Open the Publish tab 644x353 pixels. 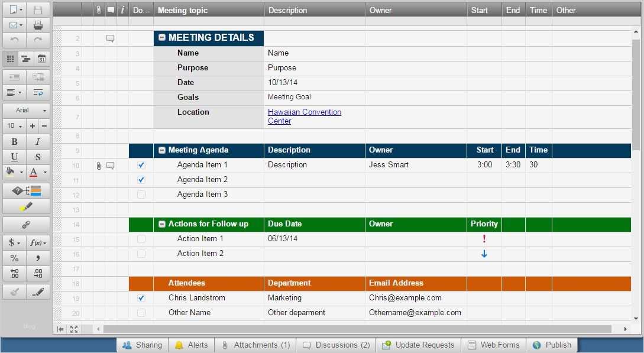pos(552,345)
